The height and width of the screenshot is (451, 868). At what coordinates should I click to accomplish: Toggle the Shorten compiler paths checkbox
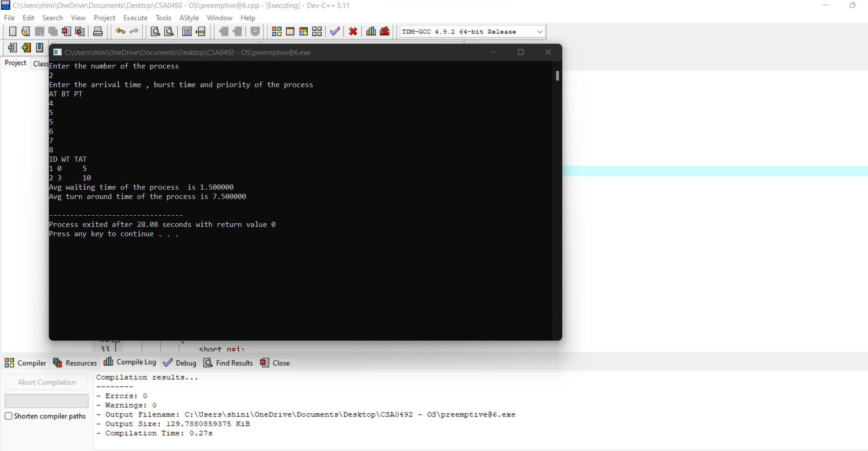click(8, 416)
